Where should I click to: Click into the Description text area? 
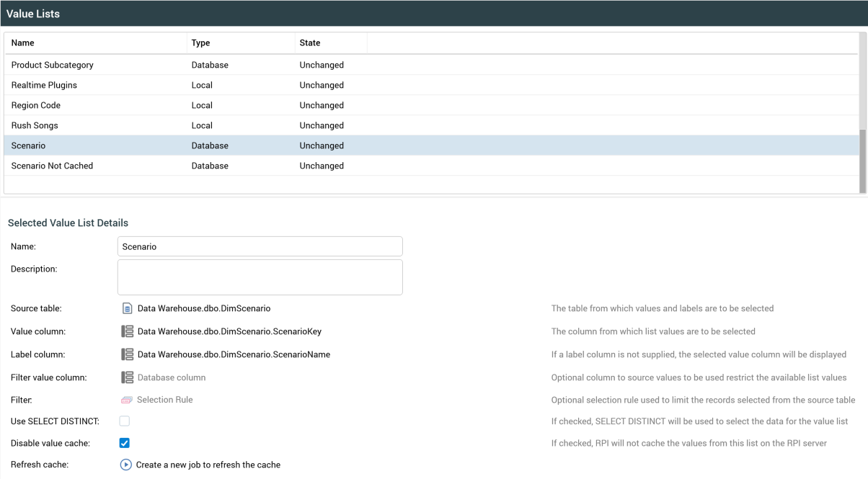point(260,277)
